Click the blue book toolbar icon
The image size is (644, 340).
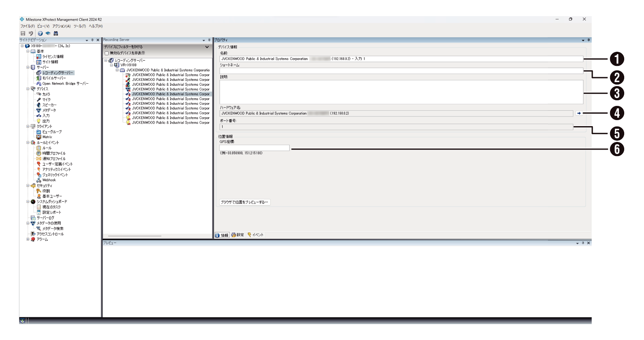tap(48, 34)
